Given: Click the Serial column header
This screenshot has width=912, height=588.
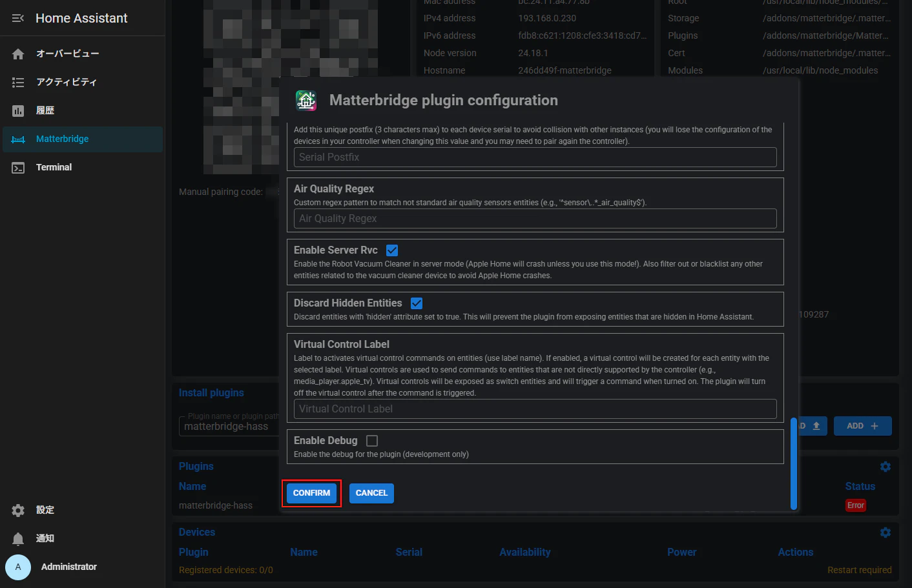Looking at the screenshot, I should (409, 553).
